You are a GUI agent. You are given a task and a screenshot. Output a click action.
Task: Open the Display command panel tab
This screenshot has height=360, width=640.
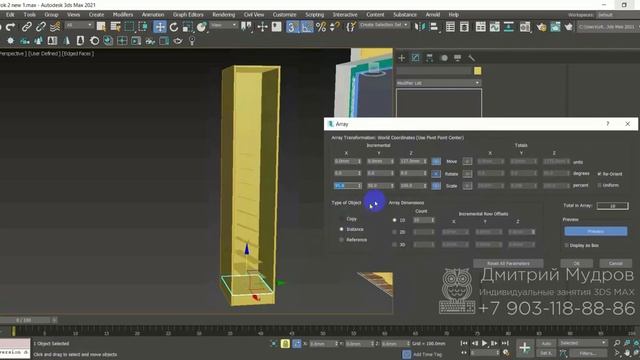458,58
